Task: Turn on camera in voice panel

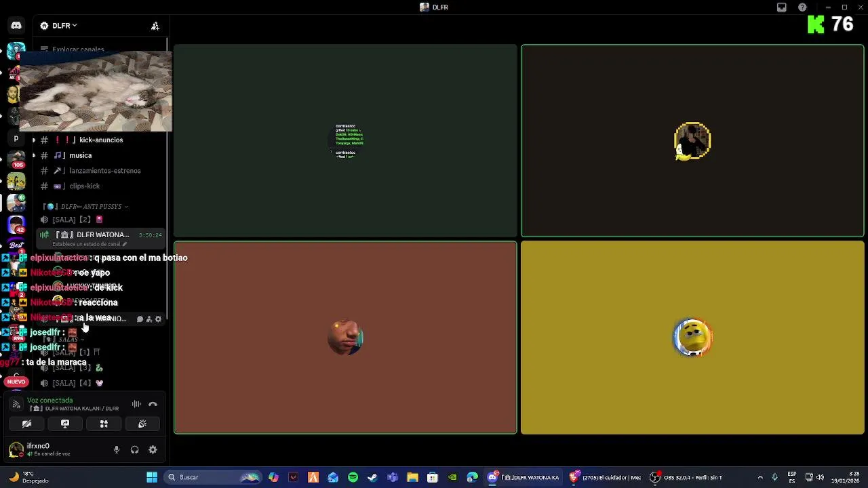Action: coord(26,424)
